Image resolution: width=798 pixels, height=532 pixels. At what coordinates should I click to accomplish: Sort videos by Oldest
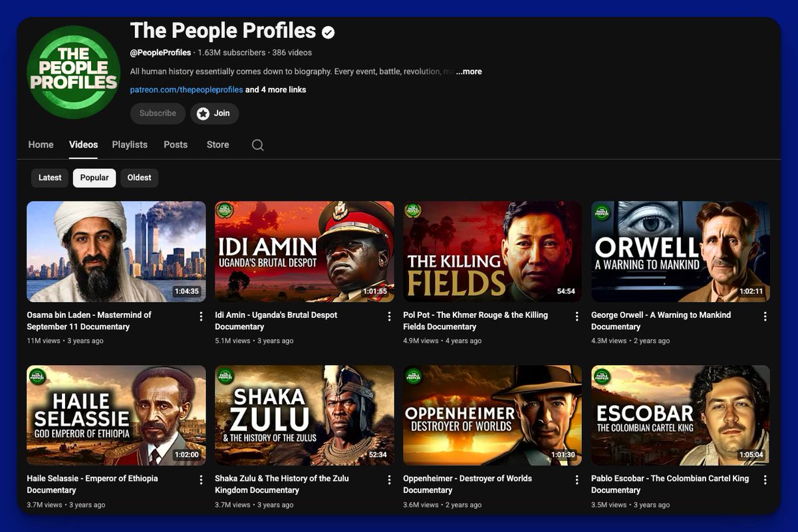[139, 178]
